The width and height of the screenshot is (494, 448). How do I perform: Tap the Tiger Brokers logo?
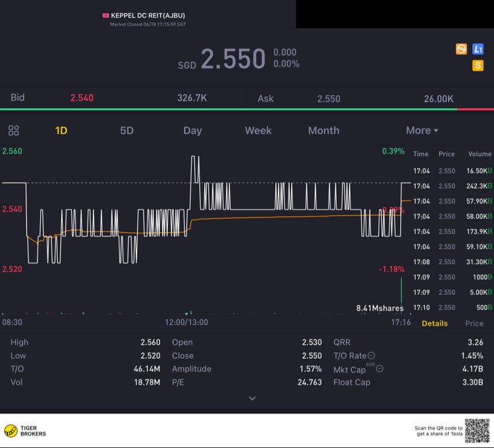point(25,431)
